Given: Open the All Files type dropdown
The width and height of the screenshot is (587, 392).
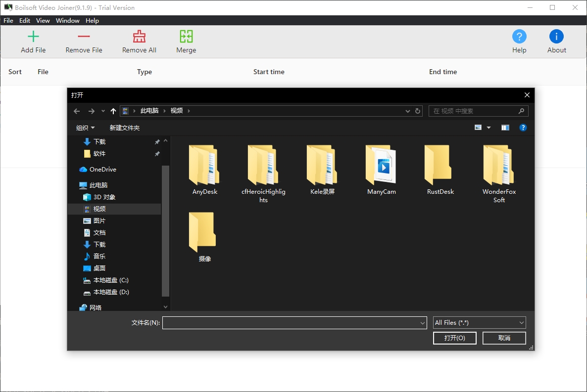Looking at the screenshot, I should click(x=479, y=323).
